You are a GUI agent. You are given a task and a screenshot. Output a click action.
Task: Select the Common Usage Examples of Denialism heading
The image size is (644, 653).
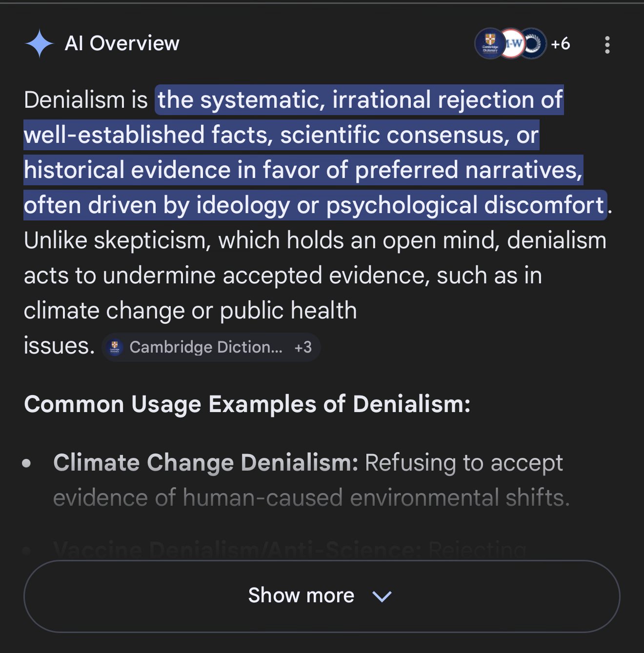point(247,404)
